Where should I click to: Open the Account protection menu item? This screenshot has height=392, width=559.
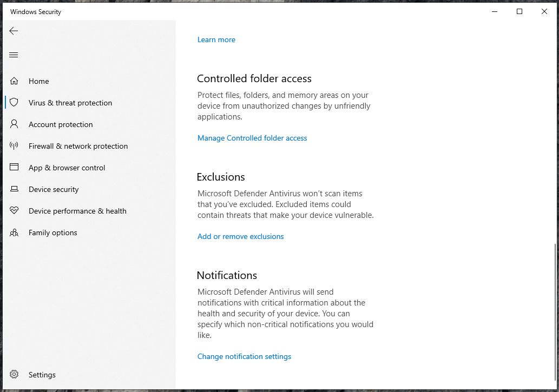click(x=61, y=124)
